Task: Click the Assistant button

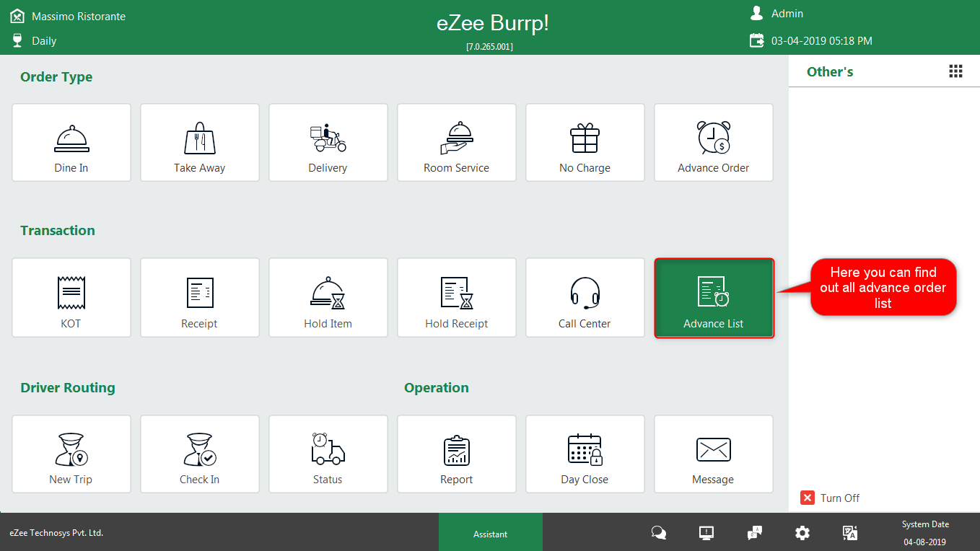Action: [491, 532]
